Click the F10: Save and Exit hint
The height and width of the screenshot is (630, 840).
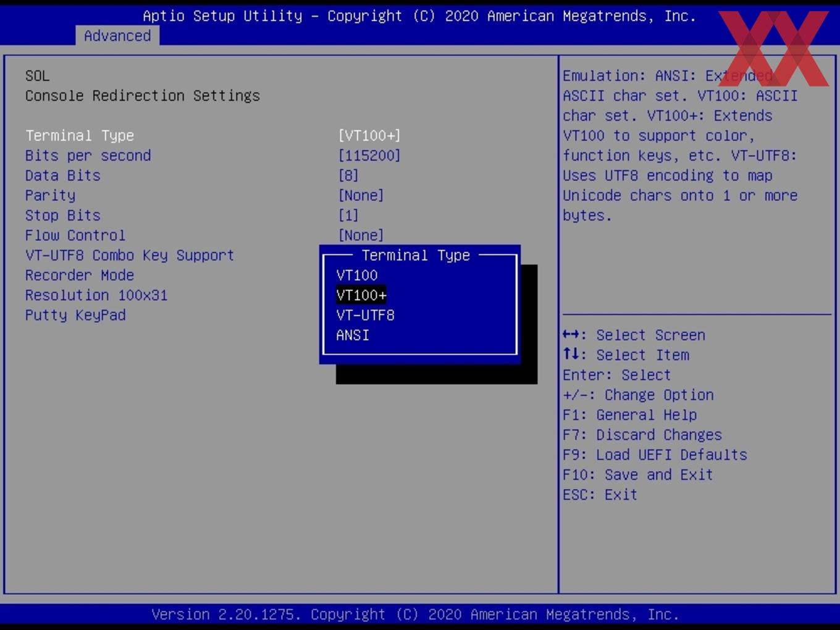[638, 475]
